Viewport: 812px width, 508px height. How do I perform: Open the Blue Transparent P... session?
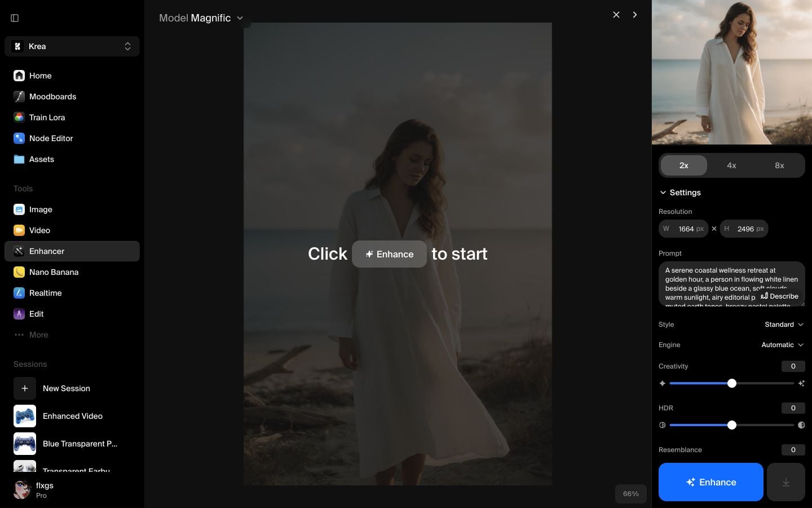[72, 444]
